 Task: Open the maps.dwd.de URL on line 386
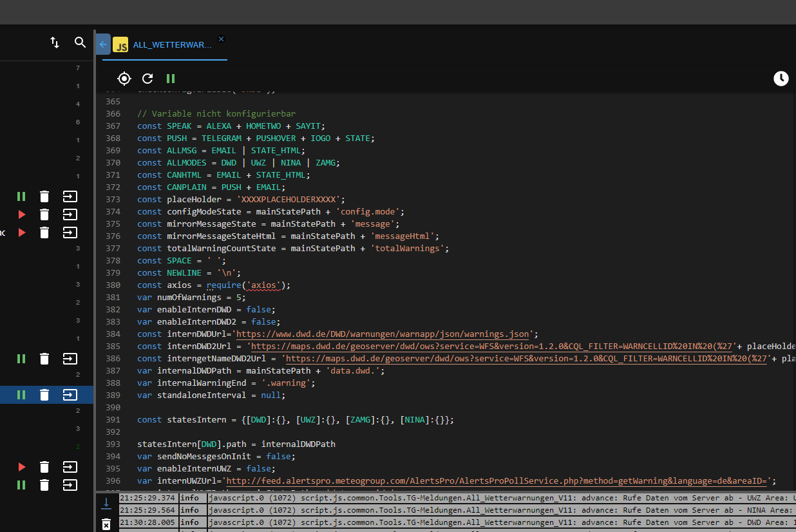527,358
